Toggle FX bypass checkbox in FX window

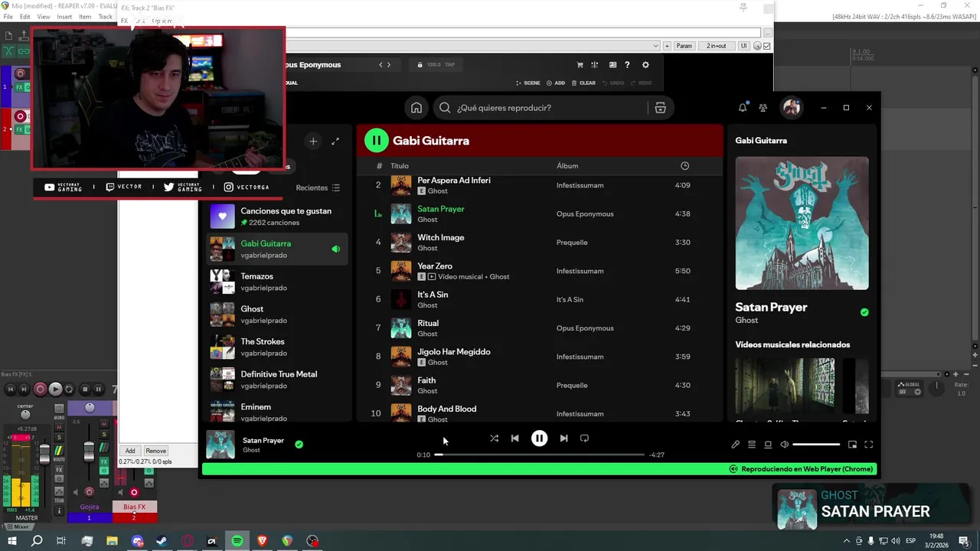coord(767,46)
